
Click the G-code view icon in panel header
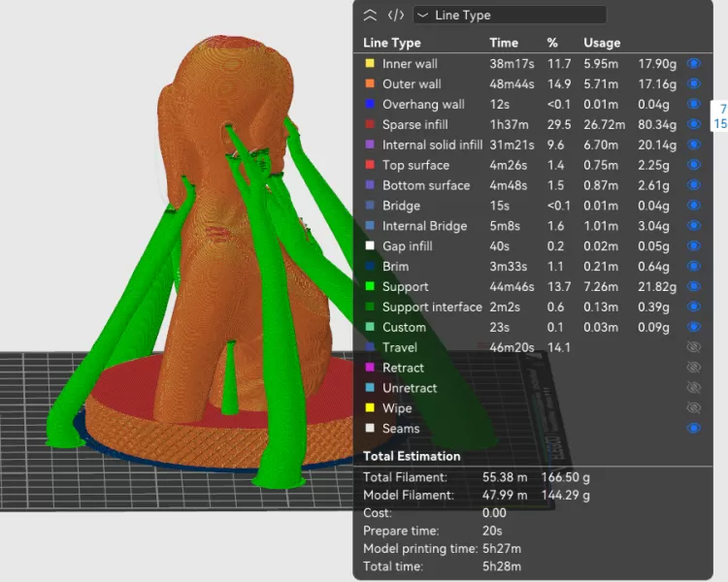(395, 15)
